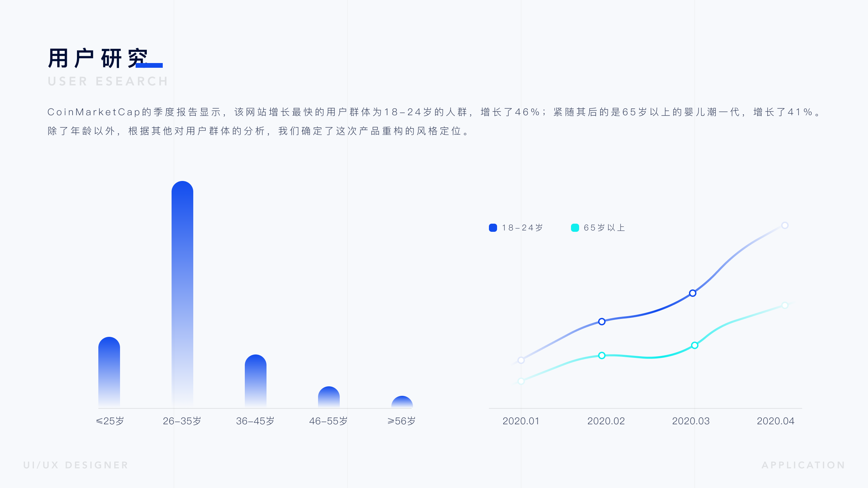Select the tall 26–35岁 bar
The width and height of the screenshot is (868, 488).
pyautogui.click(x=182, y=294)
